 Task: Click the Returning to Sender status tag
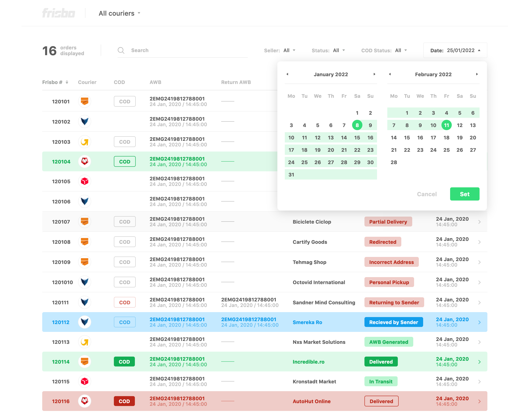(394, 302)
